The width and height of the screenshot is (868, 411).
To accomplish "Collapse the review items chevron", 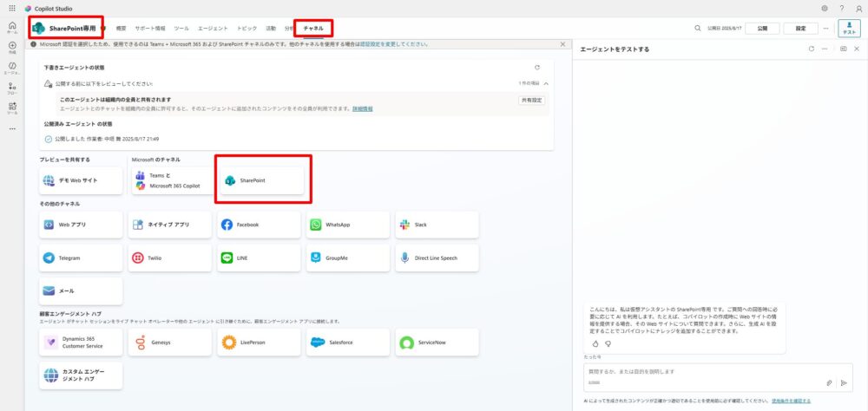I will coord(546,83).
